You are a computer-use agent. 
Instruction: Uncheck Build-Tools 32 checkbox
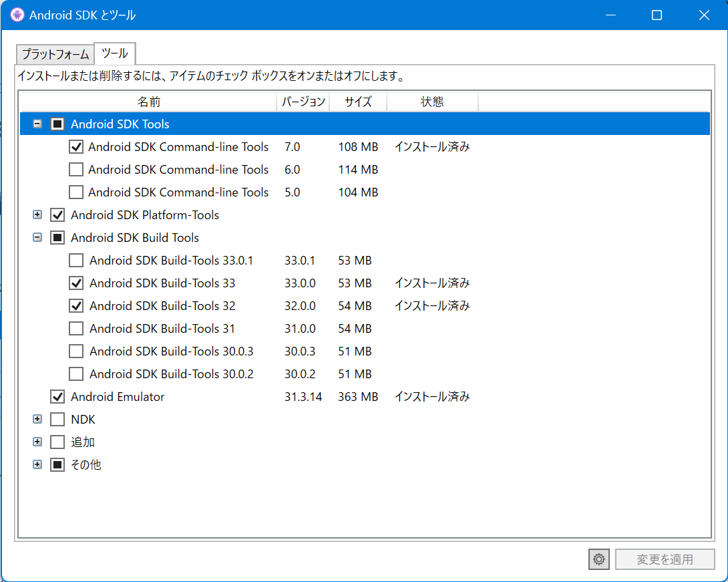click(76, 306)
